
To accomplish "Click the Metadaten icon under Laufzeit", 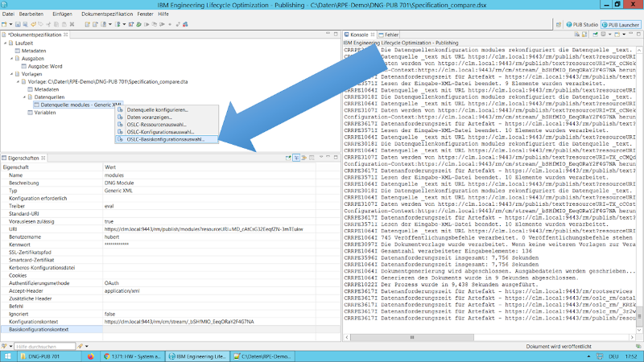I will 17,51.
